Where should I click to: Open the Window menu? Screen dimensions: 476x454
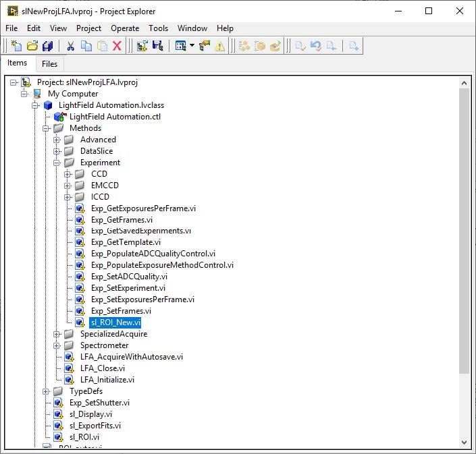coord(192,28)
